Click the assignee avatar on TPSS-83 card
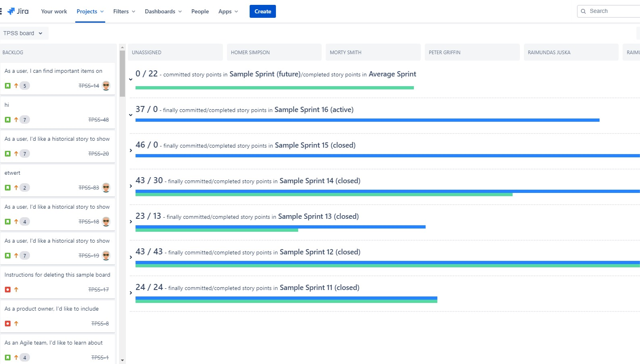This screenshot has width=640, height=364. pyautogui.click(x=106, y=188)
